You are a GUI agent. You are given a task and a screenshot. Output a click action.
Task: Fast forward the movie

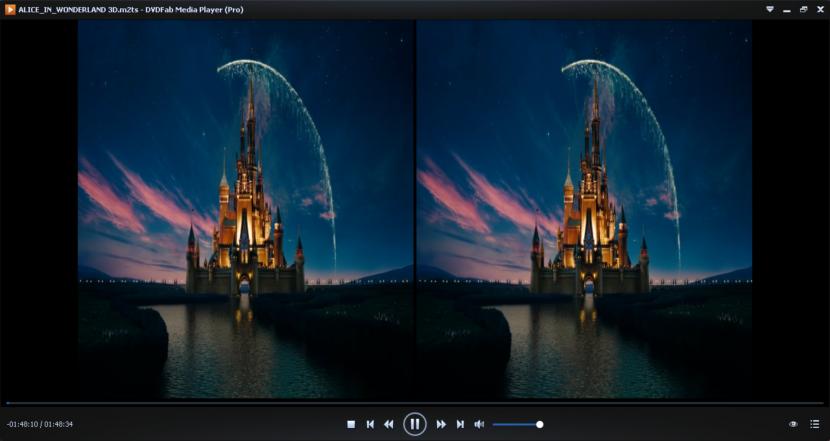click(x=441, y=424)
